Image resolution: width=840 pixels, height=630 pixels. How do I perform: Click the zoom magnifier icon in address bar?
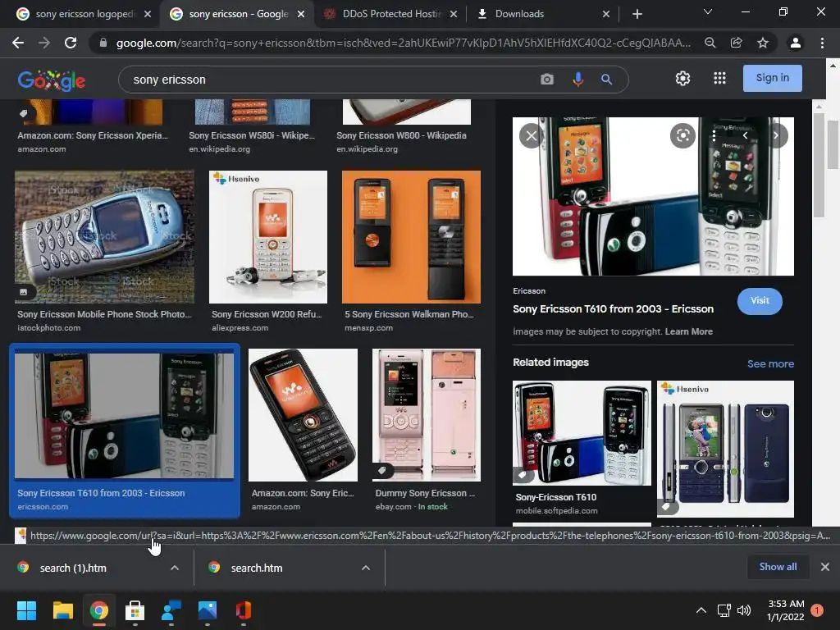(710, 43)
